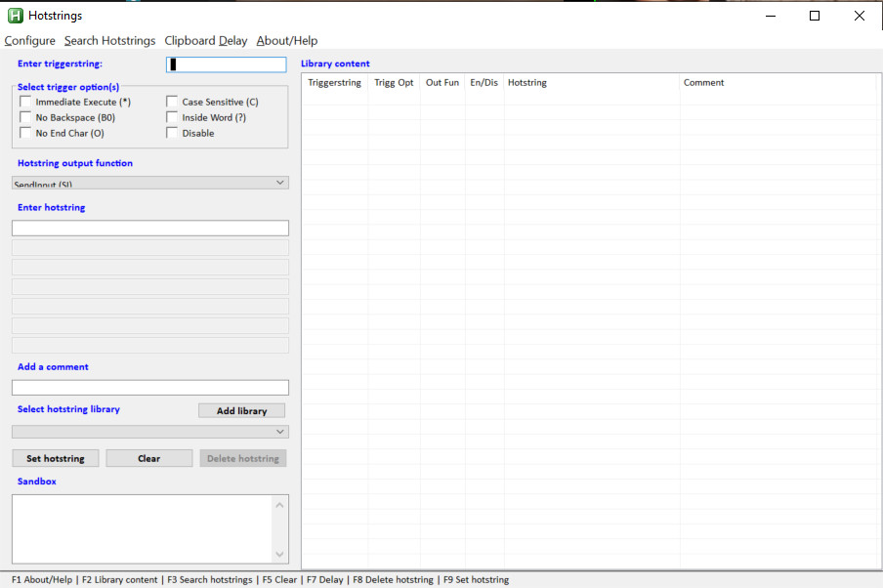This screenshot has height=588, width=883.
Task: Click the first Enter hotstring text field
Action: click(150, 229)
